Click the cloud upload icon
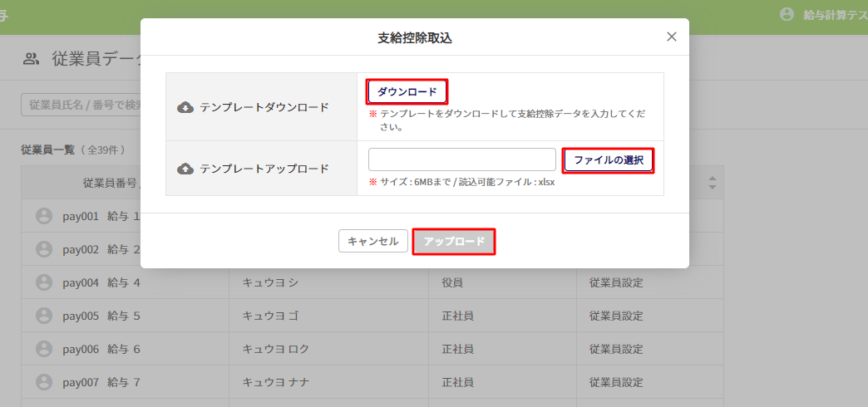Viewport: 868px width, 407px height. point(186,169)
